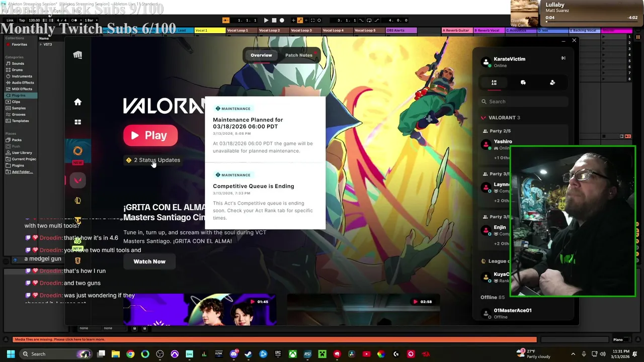644x362 pixels.
Task: Open File Explorer from the taskbar
Action: coord(116,354)
